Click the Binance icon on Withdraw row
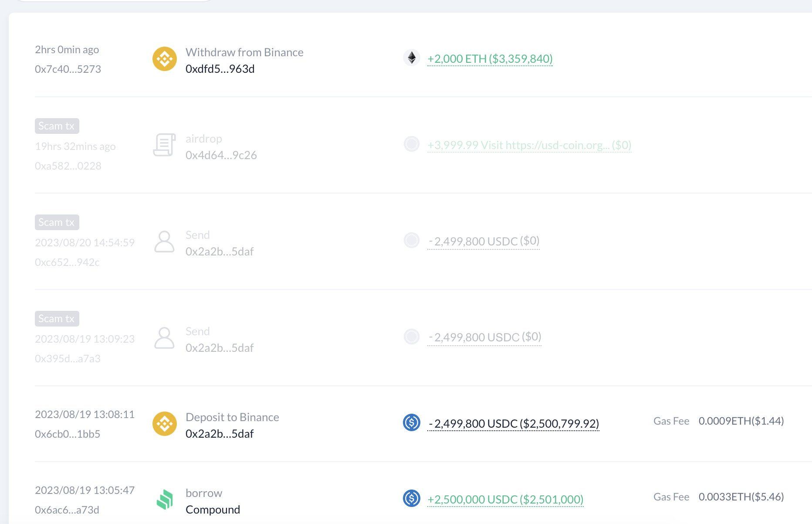Screen dimensions: 812x524 (165, 59)
